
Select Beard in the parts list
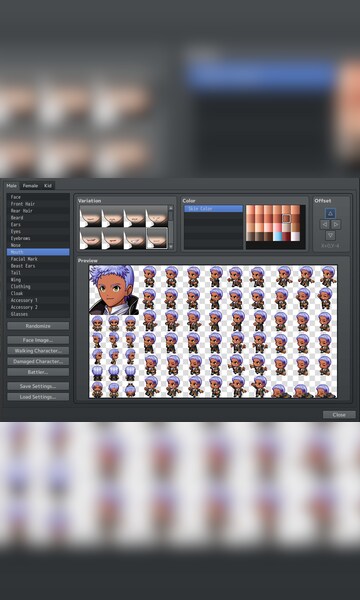pyautogui.click(x=38, y=218)
